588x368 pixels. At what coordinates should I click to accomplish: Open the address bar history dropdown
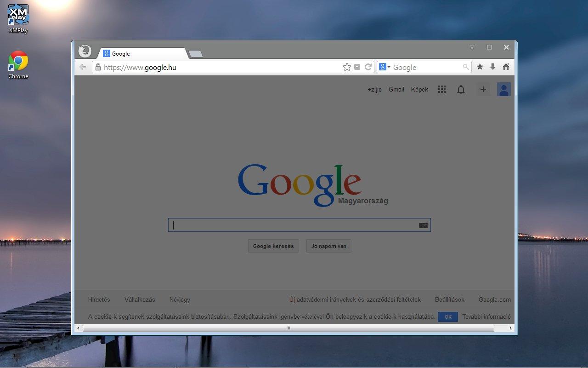pos(357,67)
